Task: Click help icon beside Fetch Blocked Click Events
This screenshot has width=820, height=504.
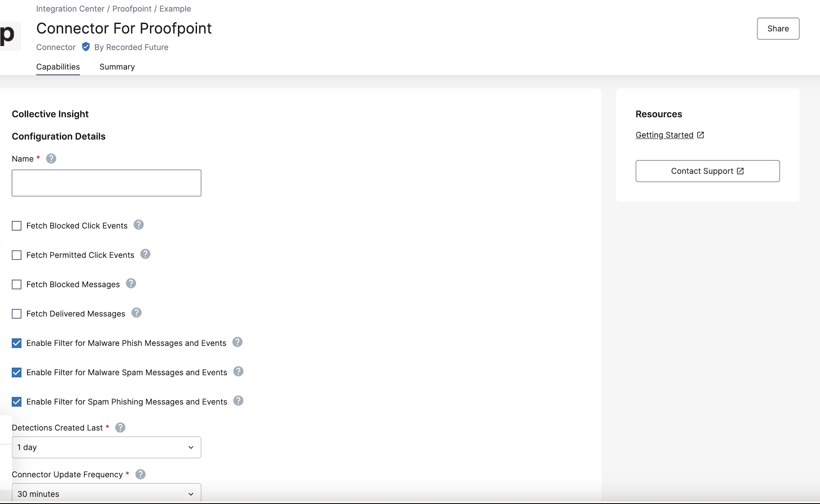Action: coord(139,225)
